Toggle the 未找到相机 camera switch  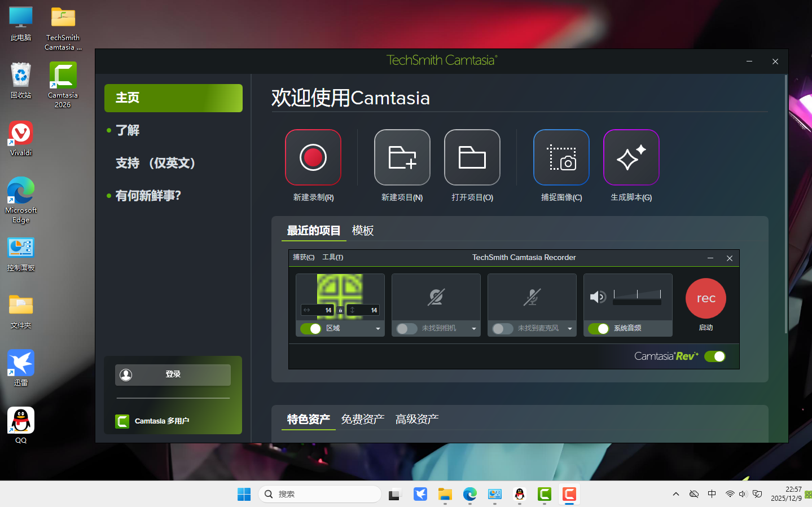tap(407, 329)
